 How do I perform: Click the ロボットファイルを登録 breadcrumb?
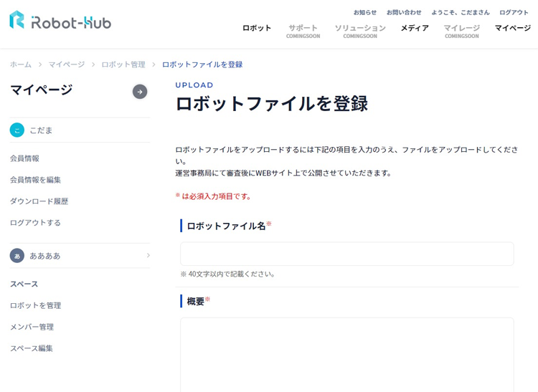click(202, 64)
